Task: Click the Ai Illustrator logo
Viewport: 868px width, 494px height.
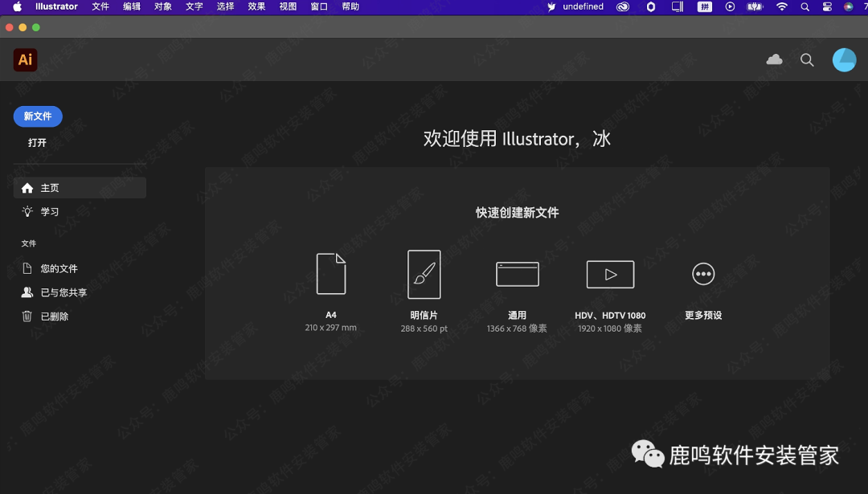Action: point(26,59)
